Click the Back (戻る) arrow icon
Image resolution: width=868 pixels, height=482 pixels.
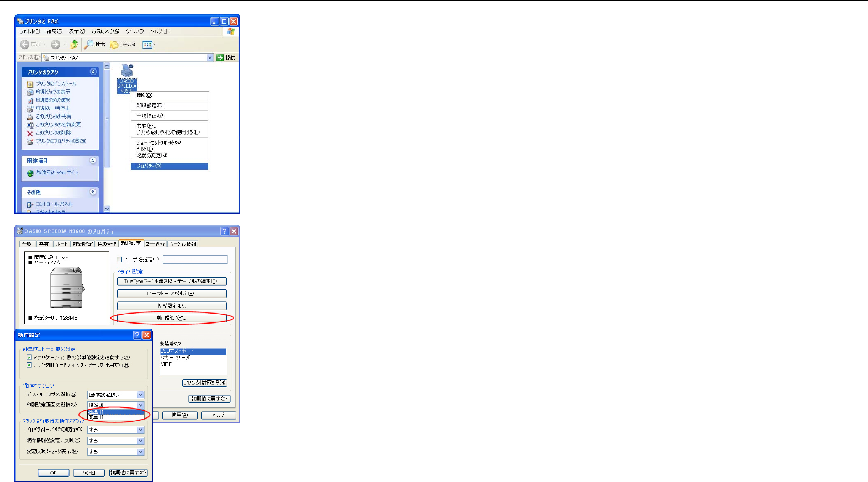coord(25,45)
